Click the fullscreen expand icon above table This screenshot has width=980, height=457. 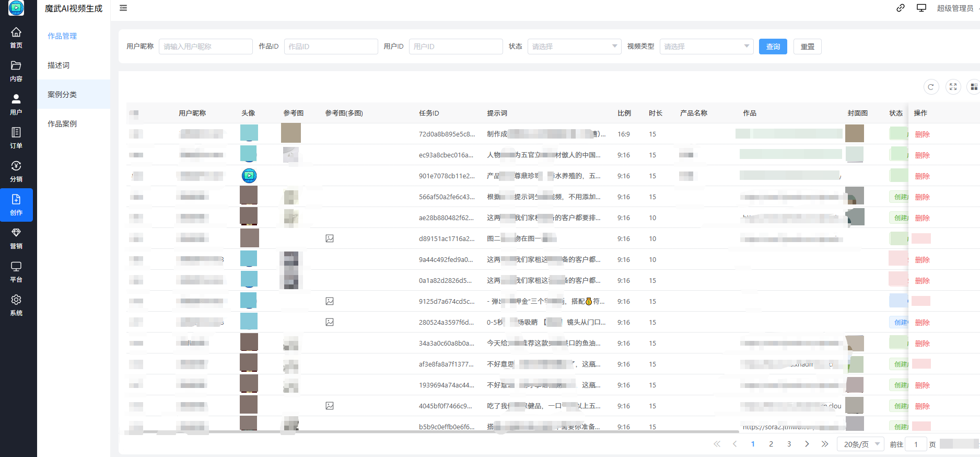(953, 87)
